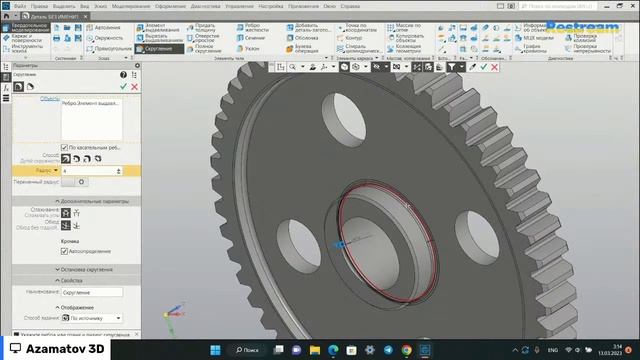The image size is (640, 360).
Task: Print document with printer icon
Action: pos(57,38)
